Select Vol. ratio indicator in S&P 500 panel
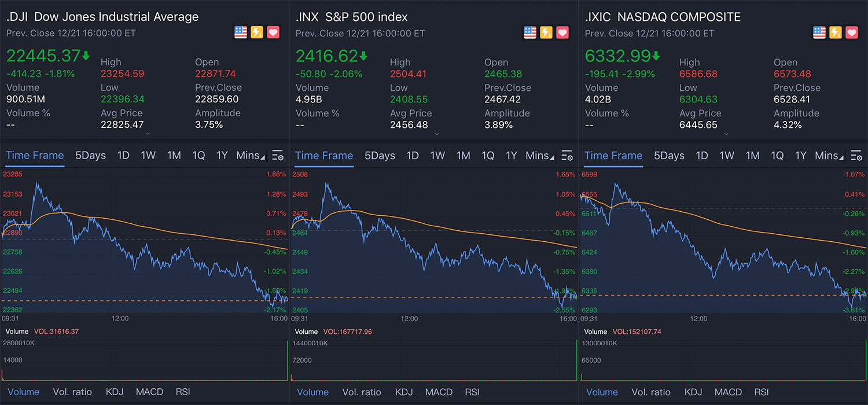 (362, 392)
